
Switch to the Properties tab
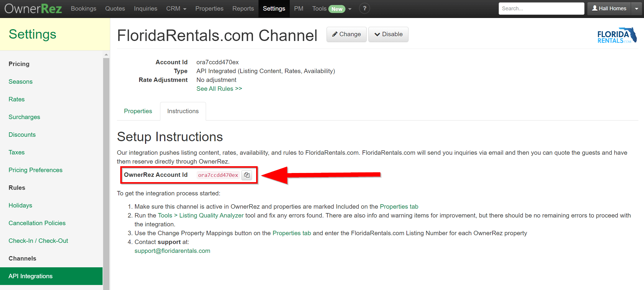[x=138, y=111]
